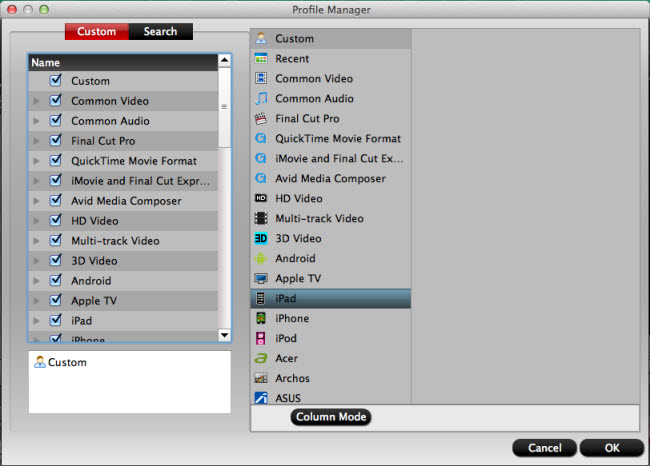The height and width of the screenshot is (466, 650).
Task: Expand the Avid Media Composer tree row
Action: tap(36, 201)
